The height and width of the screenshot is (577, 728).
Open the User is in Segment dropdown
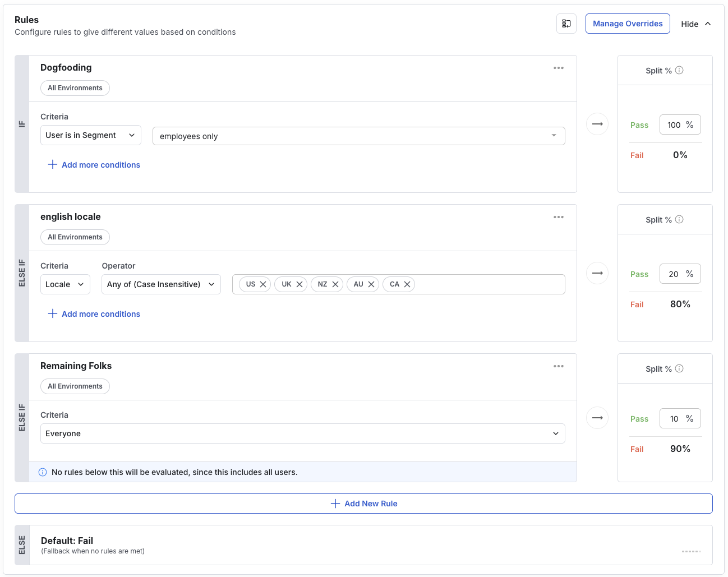point(90,135)
